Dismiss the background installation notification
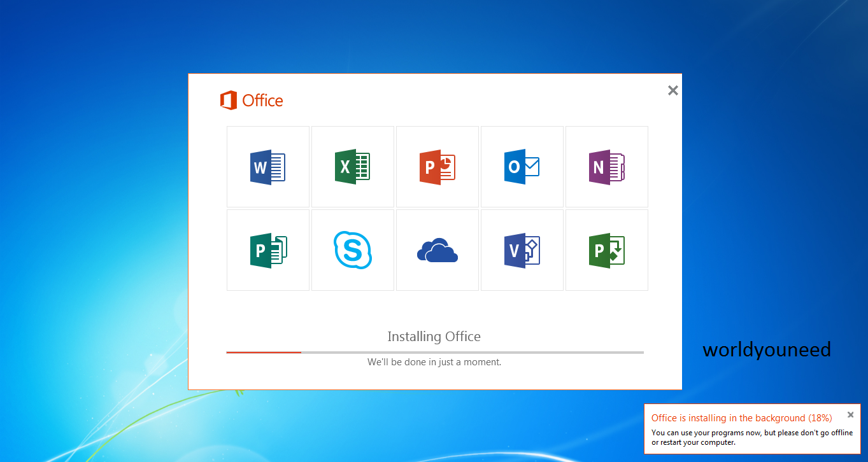This screenshot has height=462, width=868. pyautogui.click(x=850, y=414)
